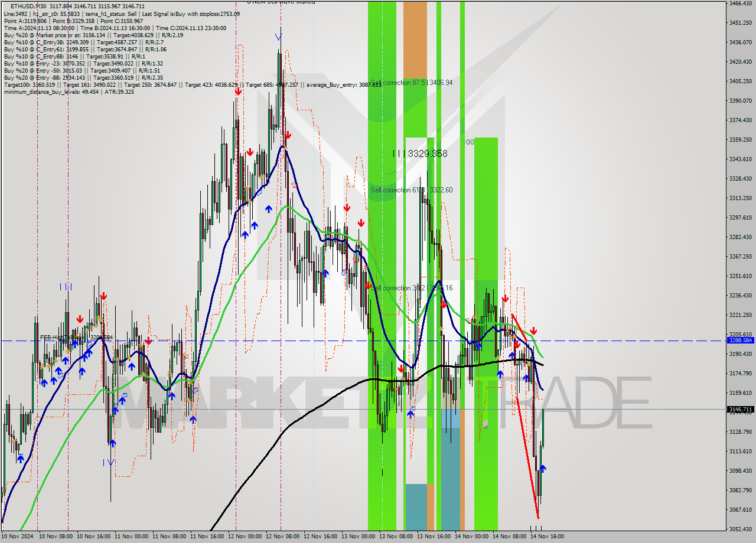This screenshot has height=543, width=756.
Task: Click the 'Buy %20 @ Entry -88: 2934.143' line
Action: pyautogui.click(x=83, y=77)
